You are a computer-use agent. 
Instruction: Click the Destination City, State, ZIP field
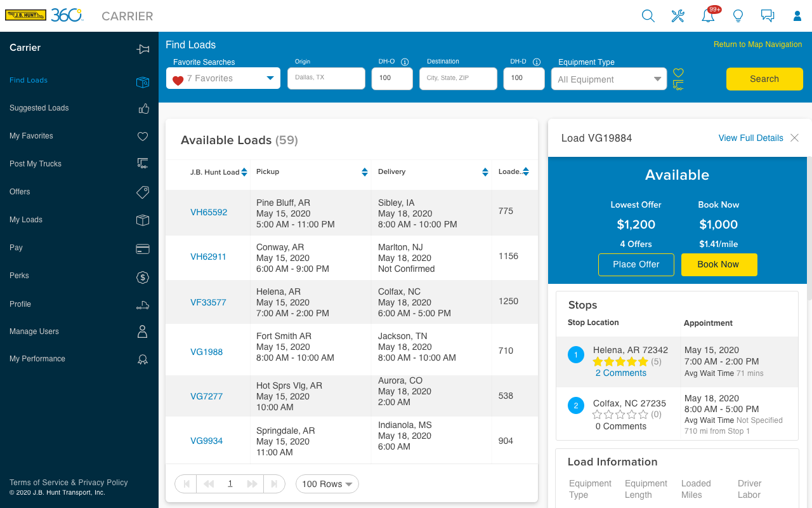[458, 78]
